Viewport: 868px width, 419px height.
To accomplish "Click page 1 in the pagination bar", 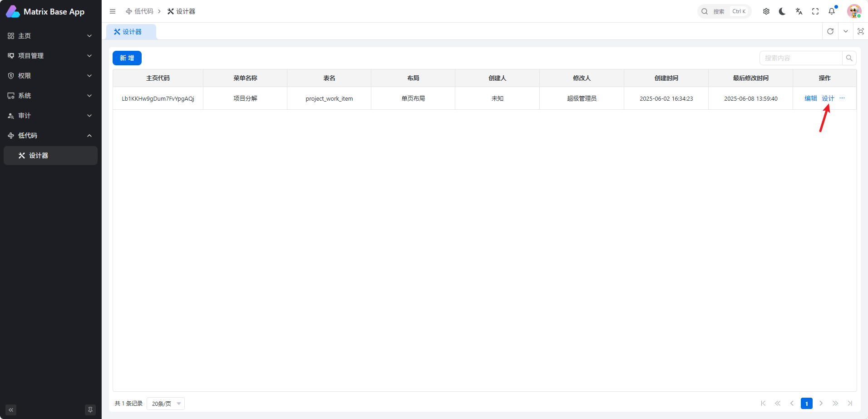I will pos(807,403).
